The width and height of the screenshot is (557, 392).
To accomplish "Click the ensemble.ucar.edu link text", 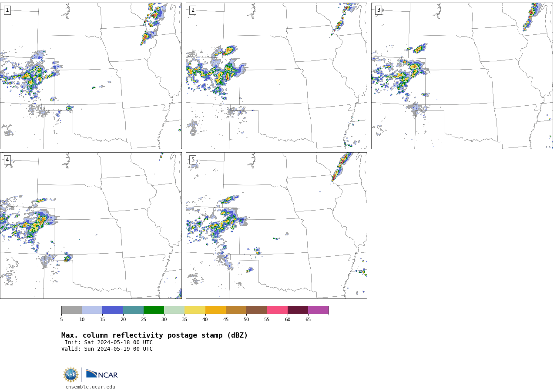I will point(91,387).
